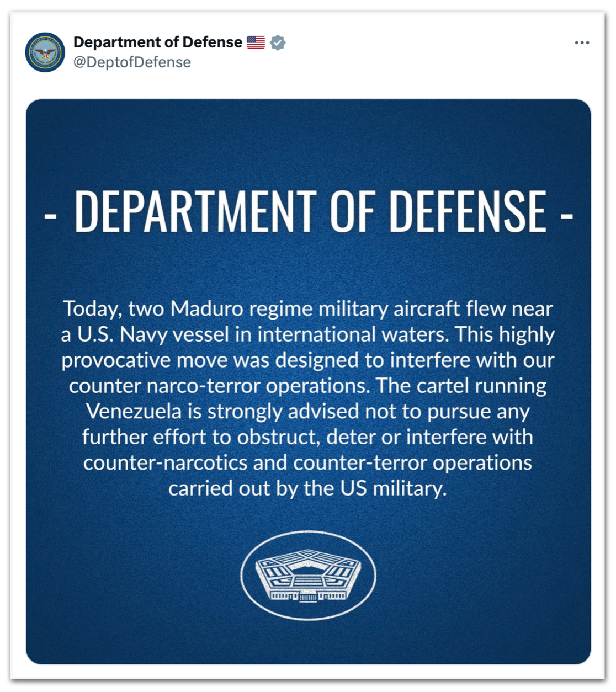Click the word "Maduro" in the statement
616x692 pixels.
click(x=207, y=309)
